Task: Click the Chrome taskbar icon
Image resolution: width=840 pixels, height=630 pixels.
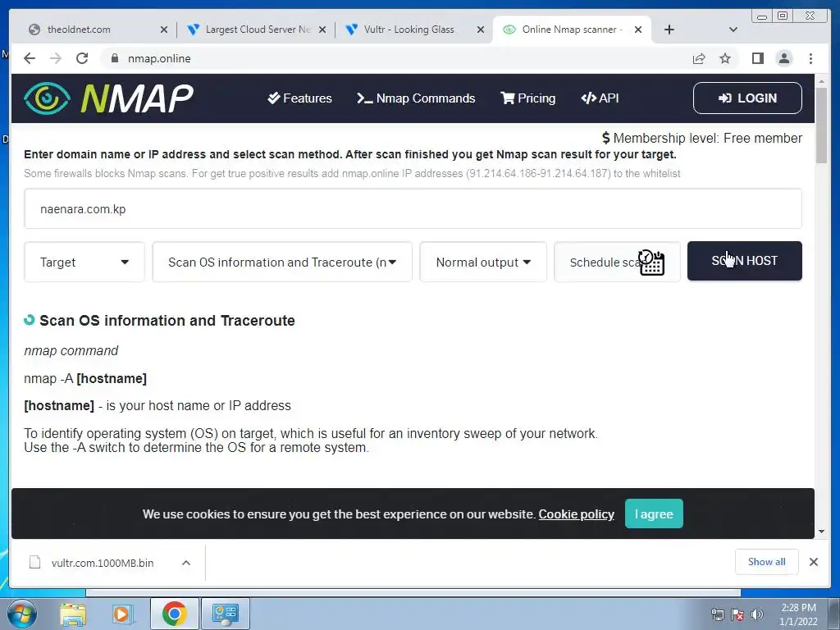Action: (174, 614)
